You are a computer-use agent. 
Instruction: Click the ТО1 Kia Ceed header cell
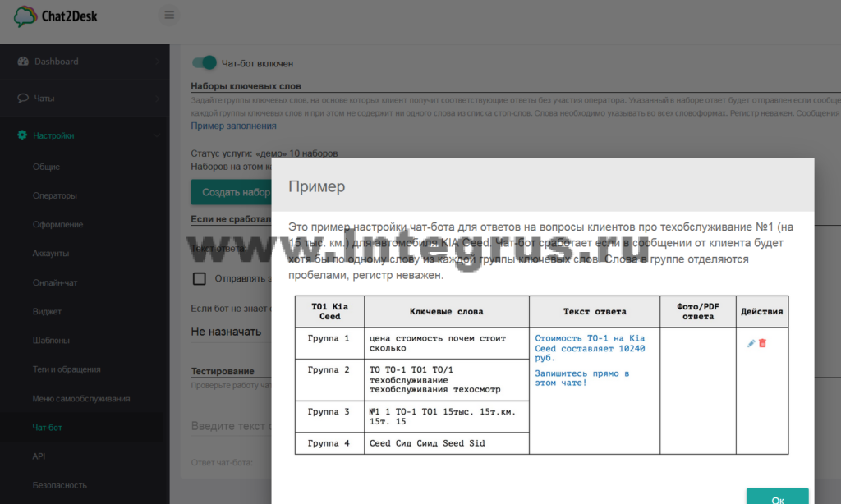point(330,312)
